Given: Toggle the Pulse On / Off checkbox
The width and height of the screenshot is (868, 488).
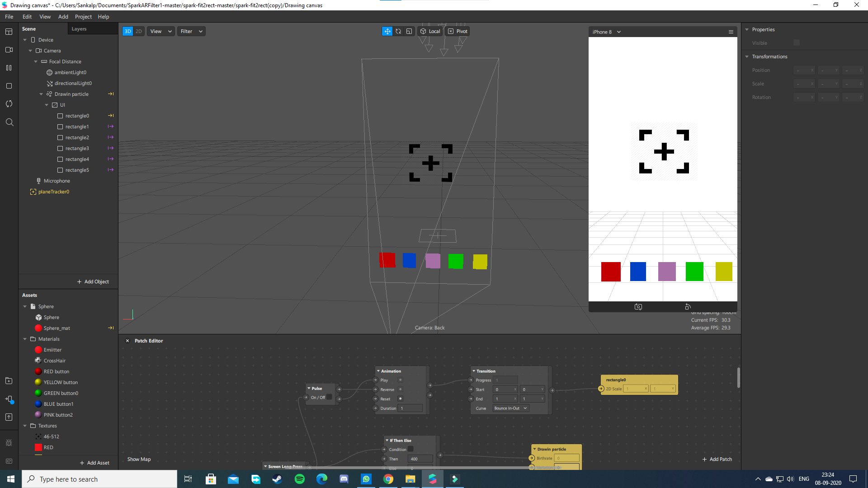Looking at the screenshot, I should (330, 398).
